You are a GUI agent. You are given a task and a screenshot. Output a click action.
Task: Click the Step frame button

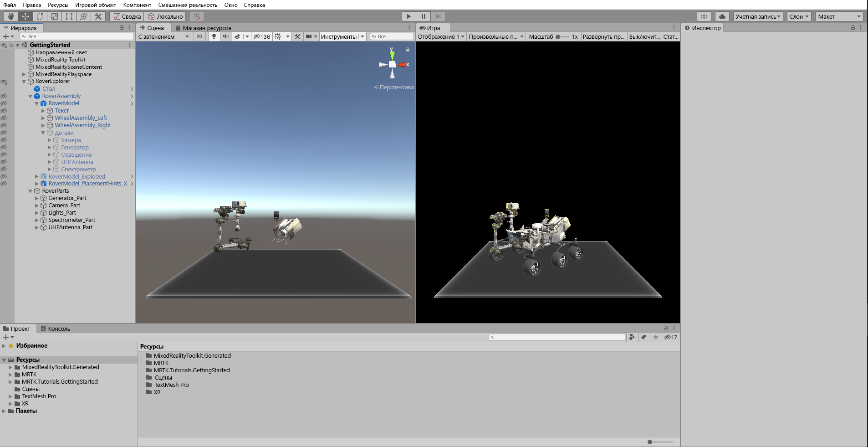(438, 16)
